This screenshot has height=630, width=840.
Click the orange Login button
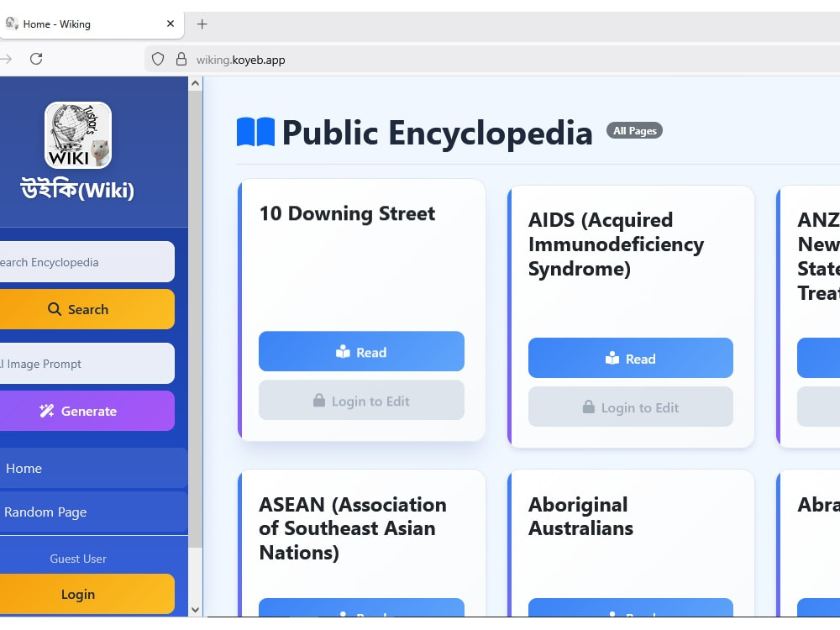click(x=87, y=594)
